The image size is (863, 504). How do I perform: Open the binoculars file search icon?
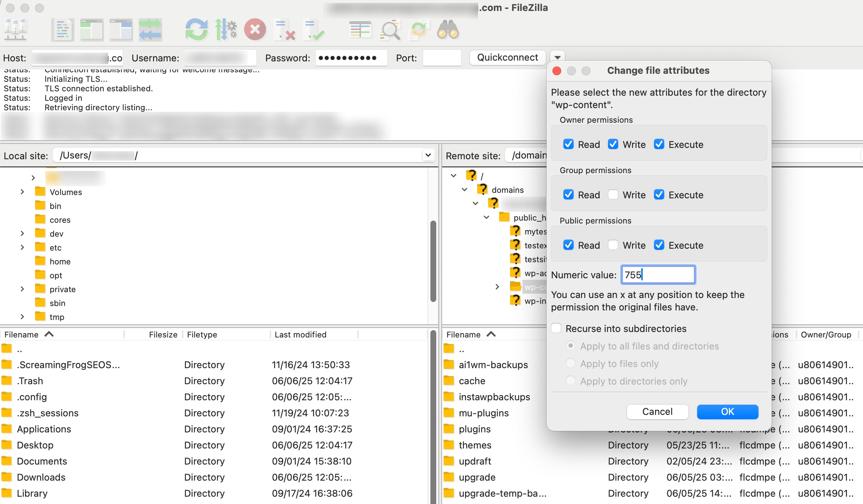[x=448, y=30]
